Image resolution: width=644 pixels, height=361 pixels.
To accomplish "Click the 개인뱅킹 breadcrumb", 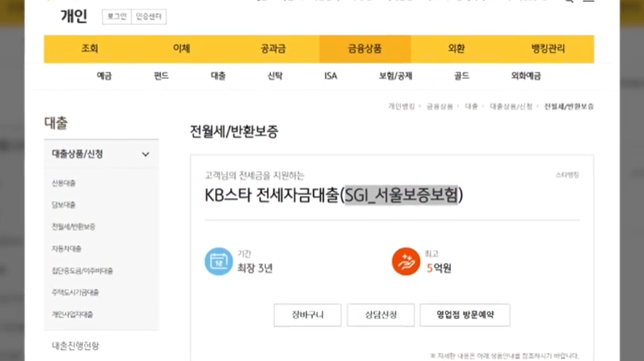I will pos(401,107).
